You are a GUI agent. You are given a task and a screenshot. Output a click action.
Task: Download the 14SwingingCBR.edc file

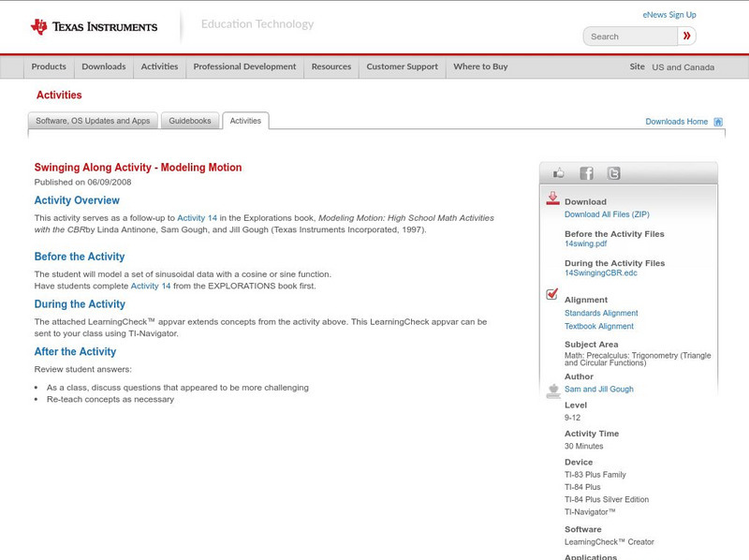[601, 273]
